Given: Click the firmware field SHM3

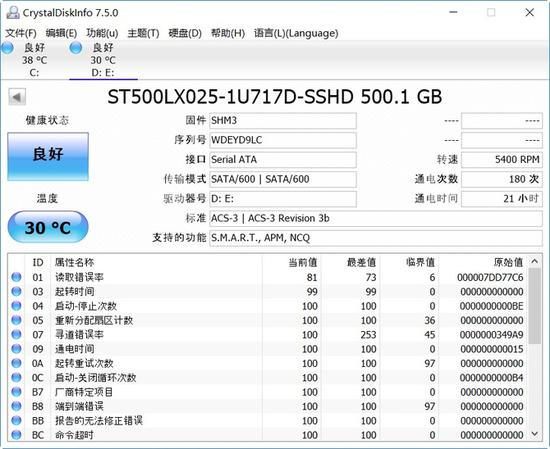Looking at the screenshot, I should pos(283,121).
